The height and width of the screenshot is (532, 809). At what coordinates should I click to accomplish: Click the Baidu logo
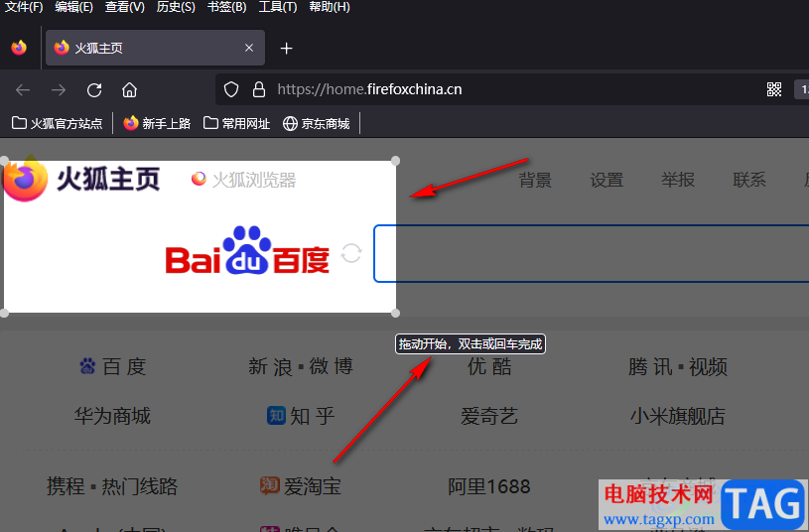(x=247, y=251)
